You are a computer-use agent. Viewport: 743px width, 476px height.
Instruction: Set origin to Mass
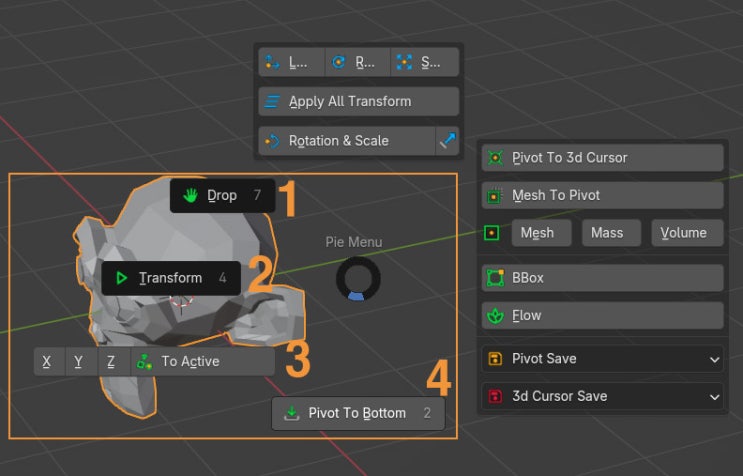[x=607, y=233]
